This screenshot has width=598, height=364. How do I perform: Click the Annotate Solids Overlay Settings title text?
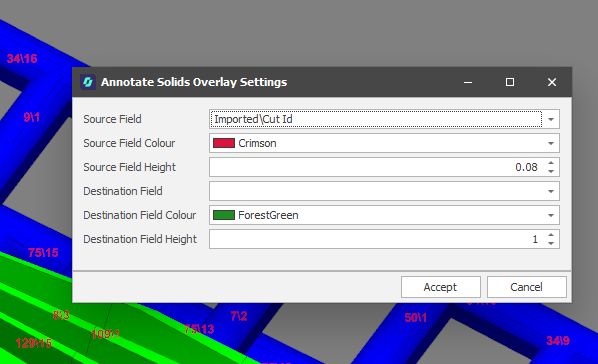coord(194,82)
